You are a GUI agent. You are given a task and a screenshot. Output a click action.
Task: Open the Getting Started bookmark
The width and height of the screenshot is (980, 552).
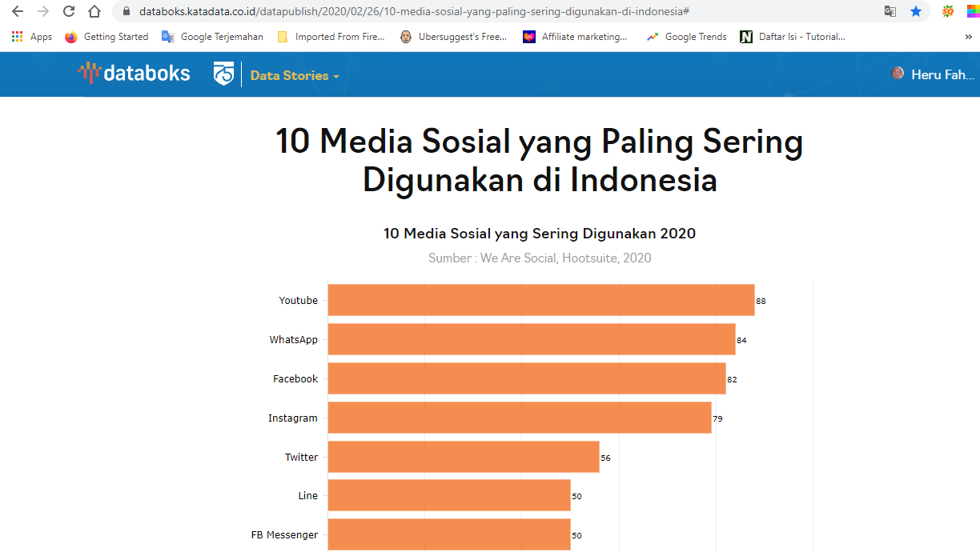coord(106,36)
